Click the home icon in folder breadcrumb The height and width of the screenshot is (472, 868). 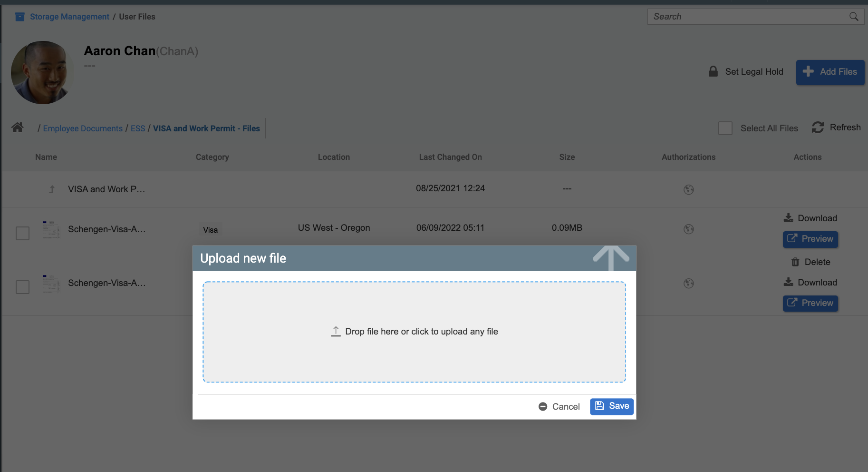tap(18, 128)
